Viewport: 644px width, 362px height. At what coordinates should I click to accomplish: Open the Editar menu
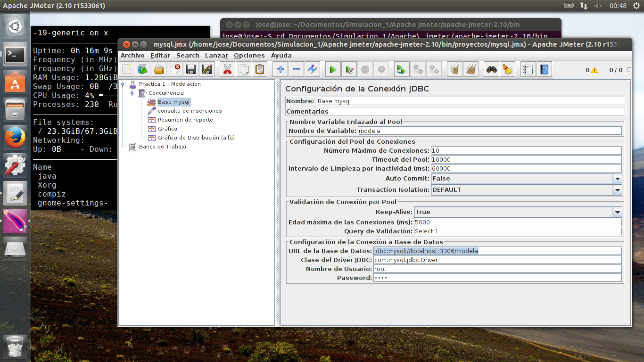(x=160, y=56)
